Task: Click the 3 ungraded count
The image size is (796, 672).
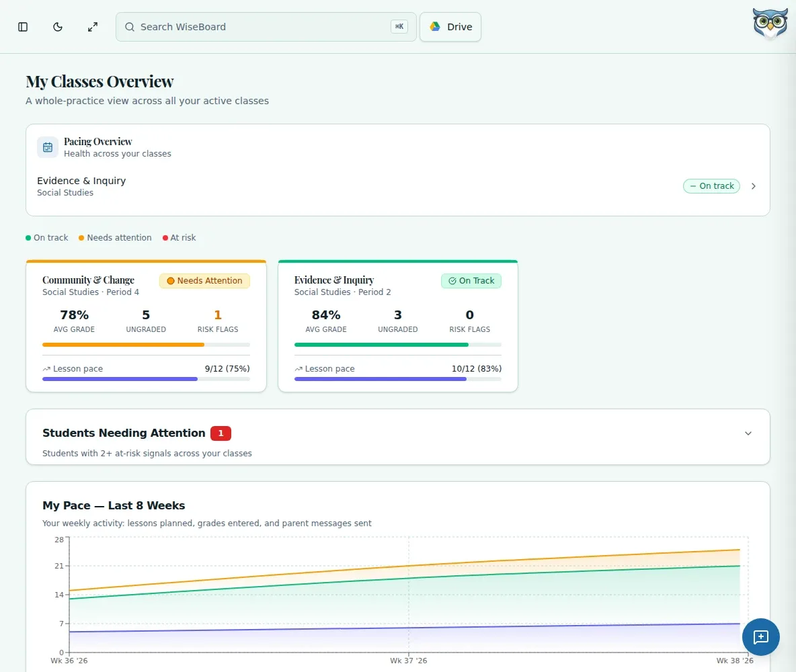Action: pyautogui.click(x=398, y=315)
